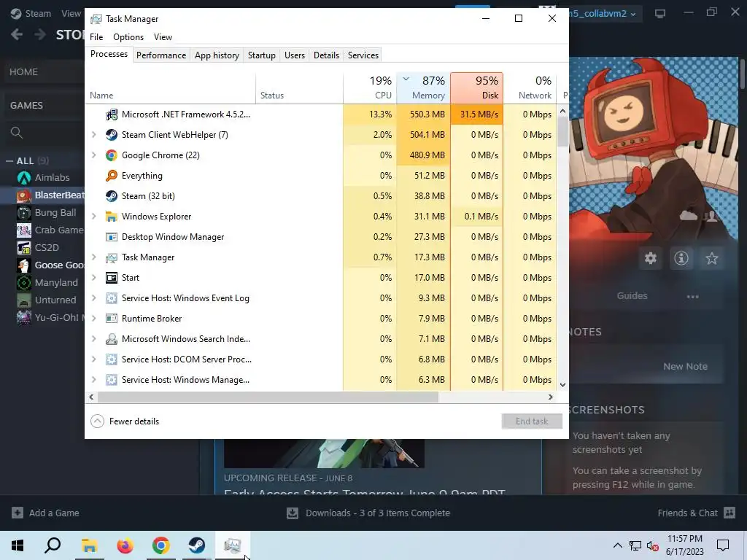Open File Explorer from the taskbar

(x=89, y=545)
